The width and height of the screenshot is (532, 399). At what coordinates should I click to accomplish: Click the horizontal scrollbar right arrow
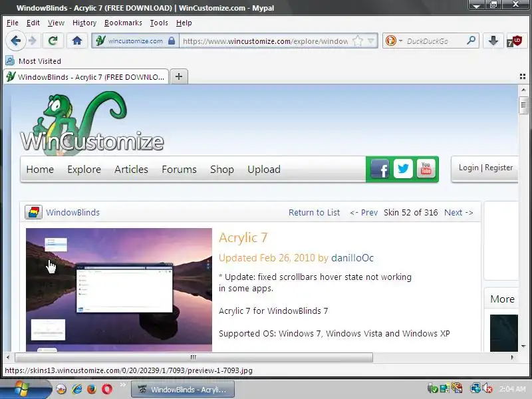tap(512, 357)
